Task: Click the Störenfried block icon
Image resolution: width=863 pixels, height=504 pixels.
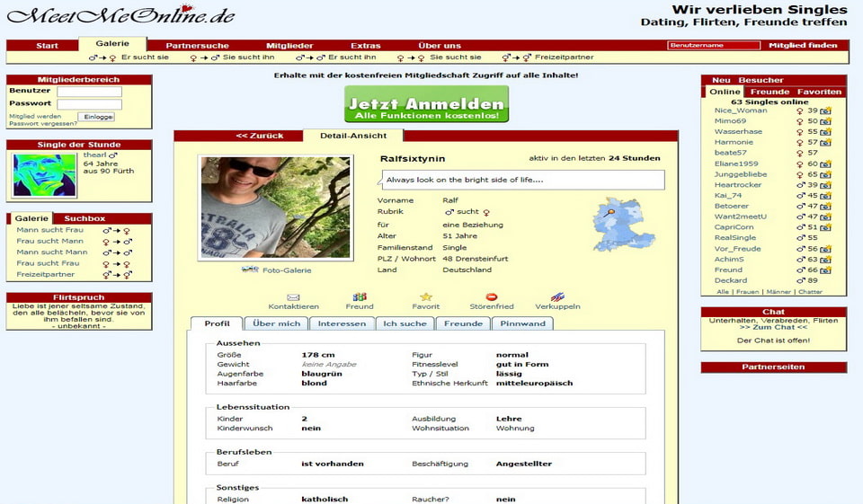Action: [492, 297]
